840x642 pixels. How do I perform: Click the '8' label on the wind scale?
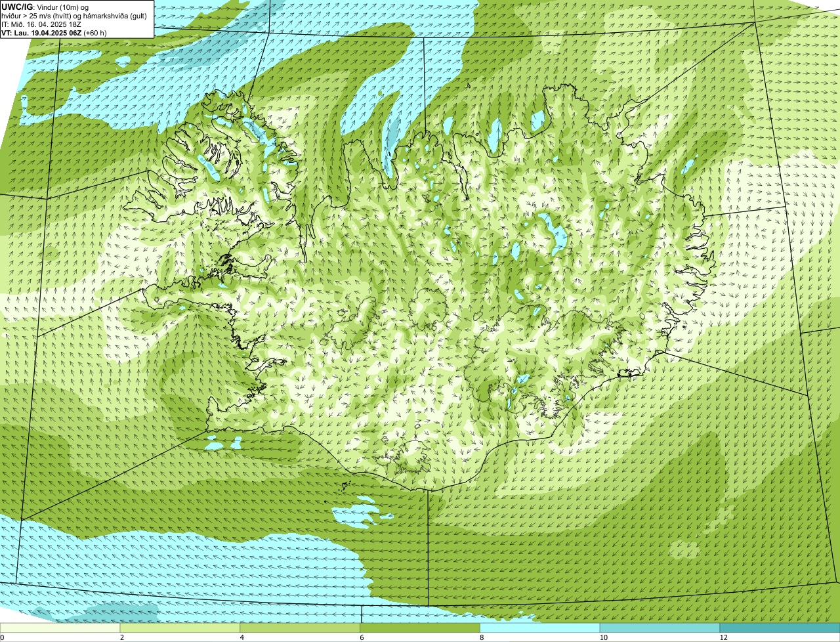click(482, 637)
